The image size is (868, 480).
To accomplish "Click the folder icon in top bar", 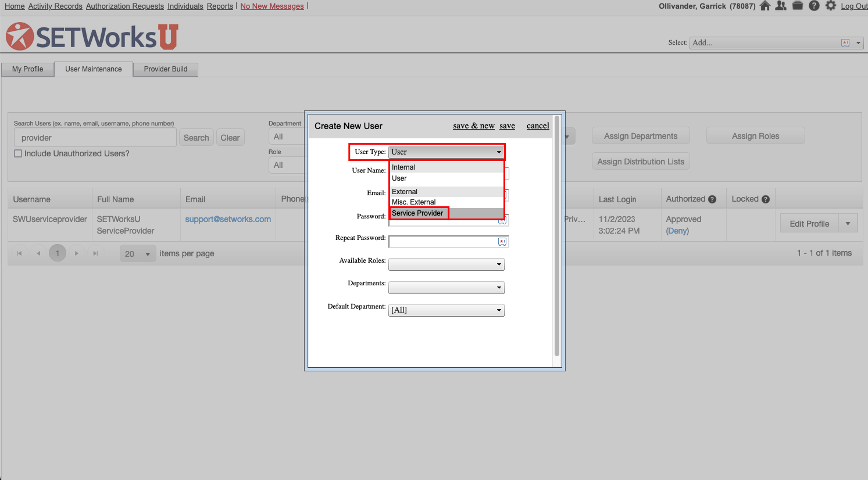I will tap(798, 6).
